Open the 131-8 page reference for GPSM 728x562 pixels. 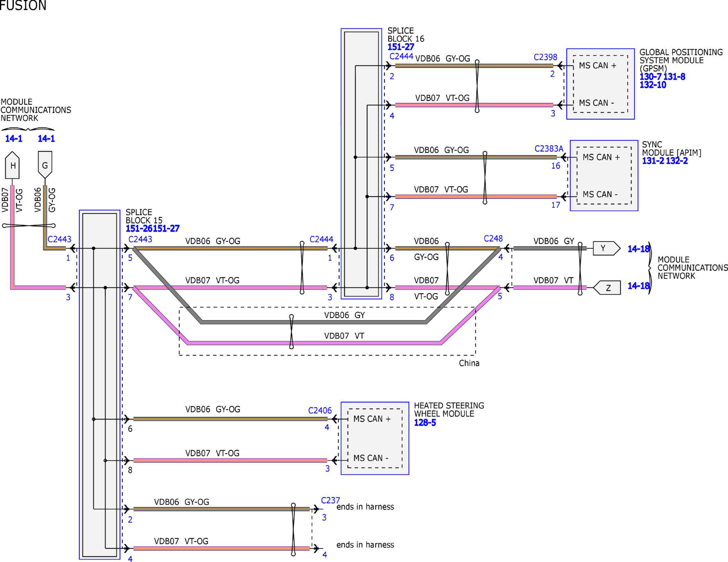(x=674, y=77)
